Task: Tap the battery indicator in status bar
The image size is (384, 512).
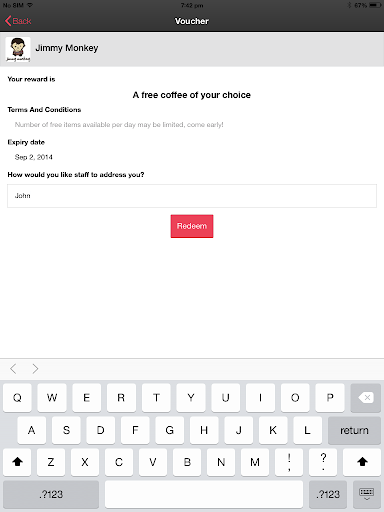Action: coord(375,5)
